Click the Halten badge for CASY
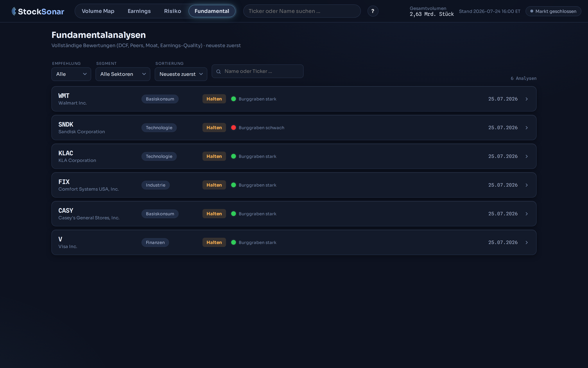The width and height of the screenshot is (588, 368). pos(214,214)
